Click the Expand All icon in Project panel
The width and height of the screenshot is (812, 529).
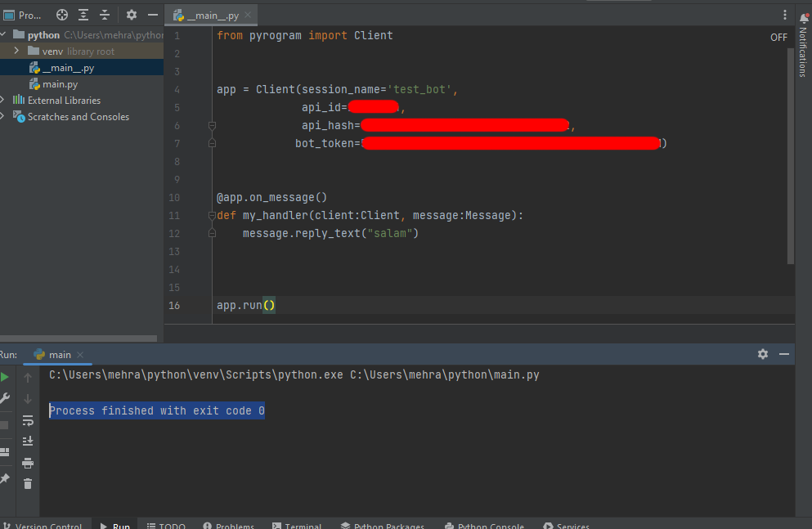83,15
